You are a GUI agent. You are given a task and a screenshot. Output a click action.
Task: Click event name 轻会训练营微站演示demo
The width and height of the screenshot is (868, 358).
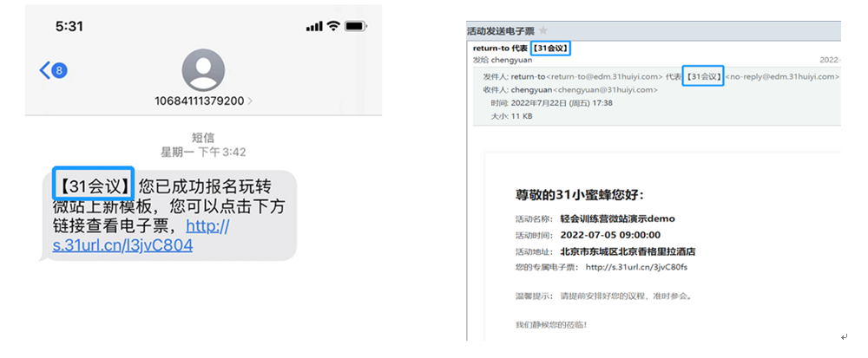pyautogui.click(x=617, y=218)
